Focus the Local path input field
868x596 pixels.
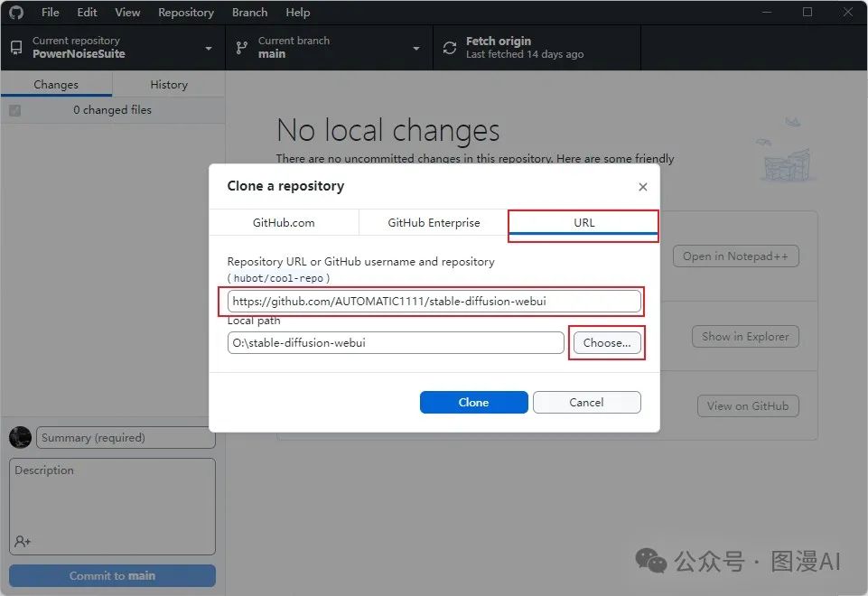click(x=396, y=342)
